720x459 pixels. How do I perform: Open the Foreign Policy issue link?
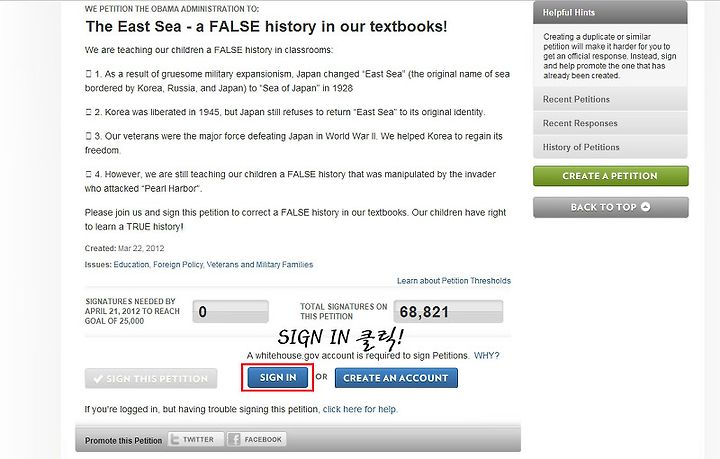coord(178,264)
